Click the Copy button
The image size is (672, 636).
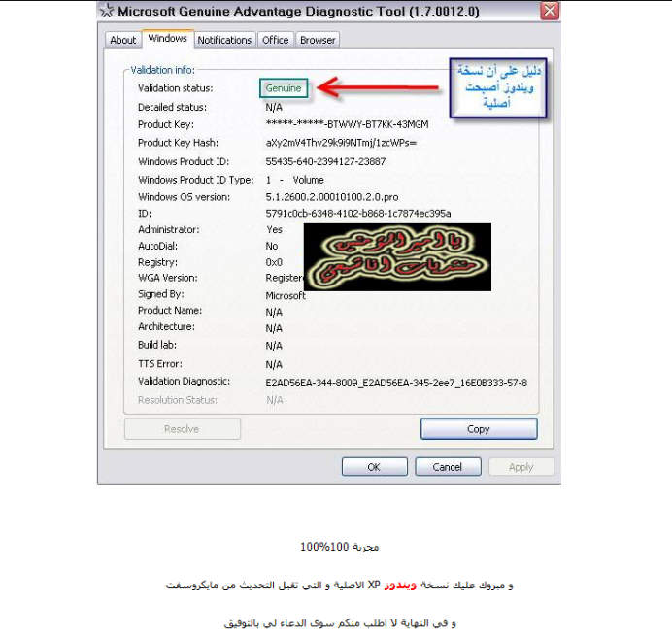coord(479,429)
